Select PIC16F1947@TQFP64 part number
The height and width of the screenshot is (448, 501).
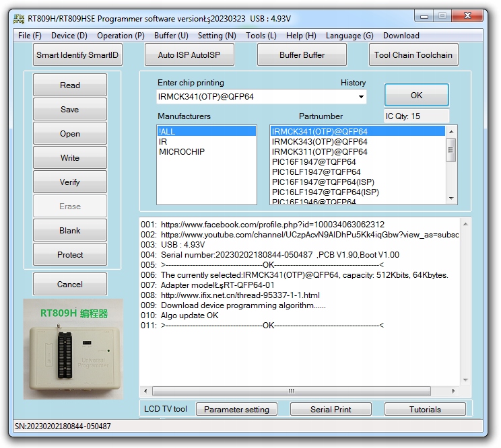pos(358,162)
